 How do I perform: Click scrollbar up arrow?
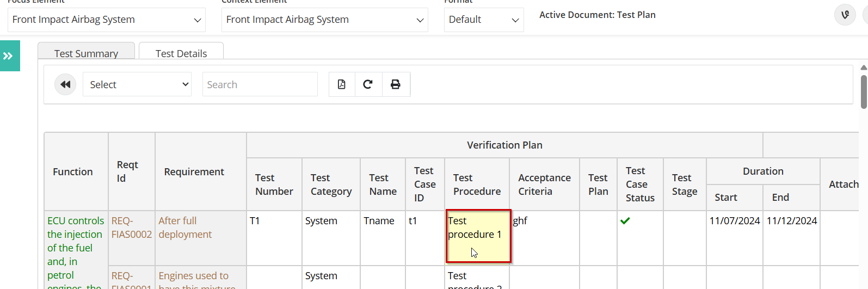pos(864,67)
